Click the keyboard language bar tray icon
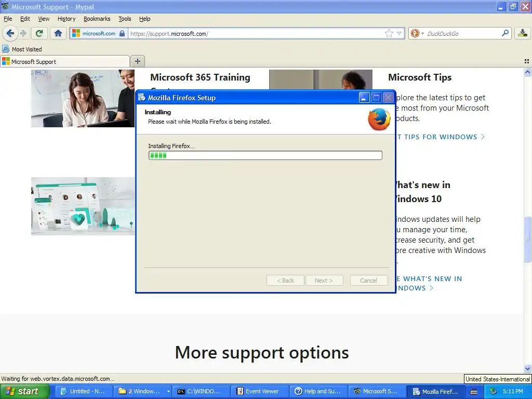This screenshot has height=399, width=532. click(474, 392)
